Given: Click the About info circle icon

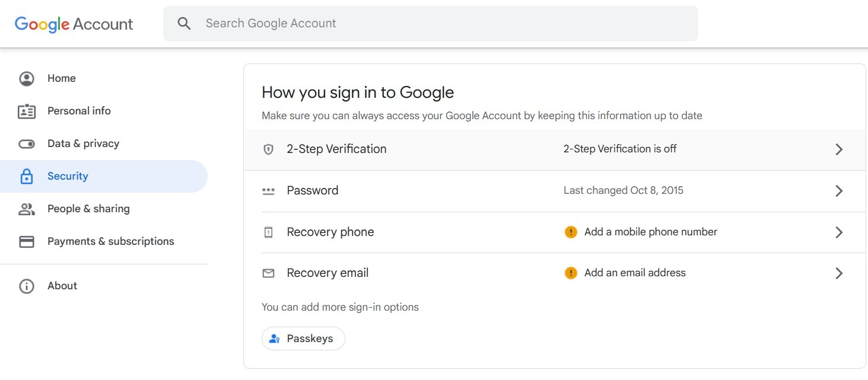Looking at the screenshot, I should pyautogui.click(x=27, y=286).
